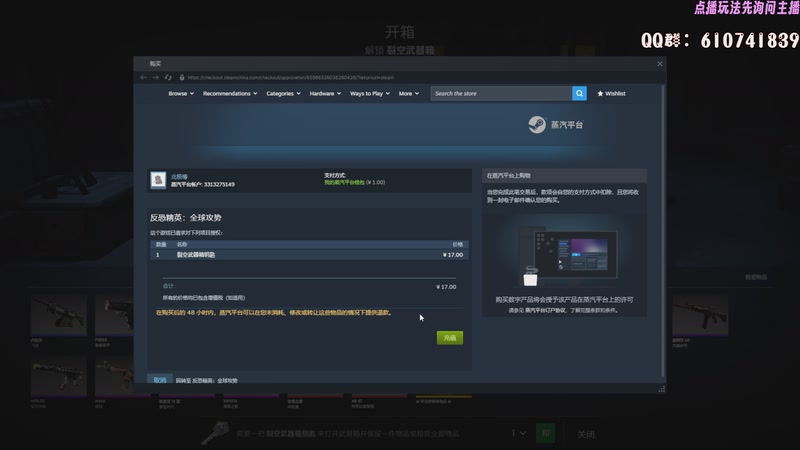Click the account ID 3313275149 text
The height and width of the screenshot is (450, 800).
tap(219, 184)
